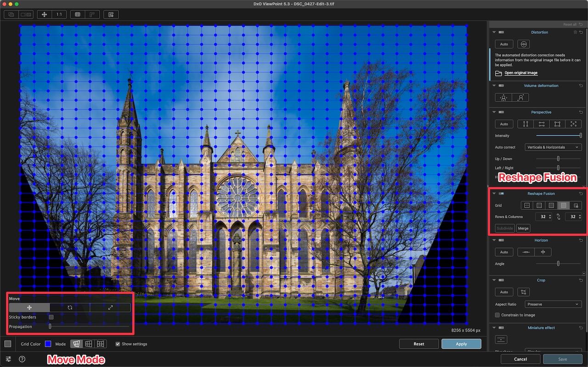
Task: Check the Constrain to image checkbox
Action: (x=498, y=315)
